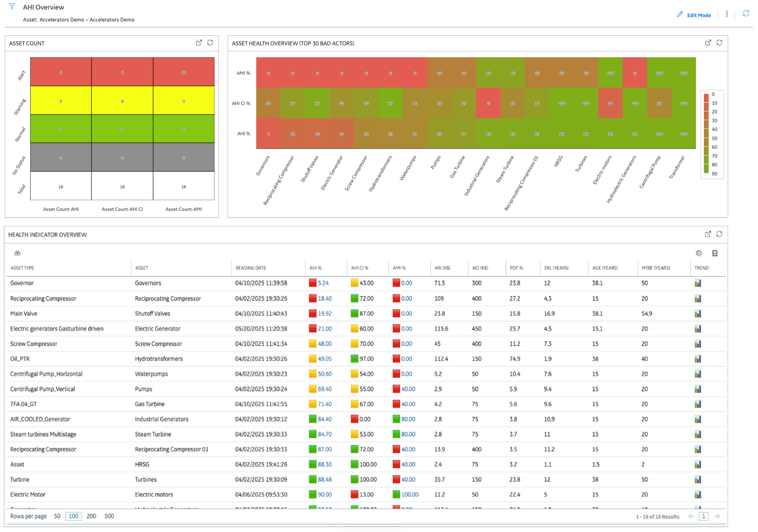This screenshot has height=532, width=758.
Task: Refresh the Health Indicator Overview table
Action: [x=719, y=234]
